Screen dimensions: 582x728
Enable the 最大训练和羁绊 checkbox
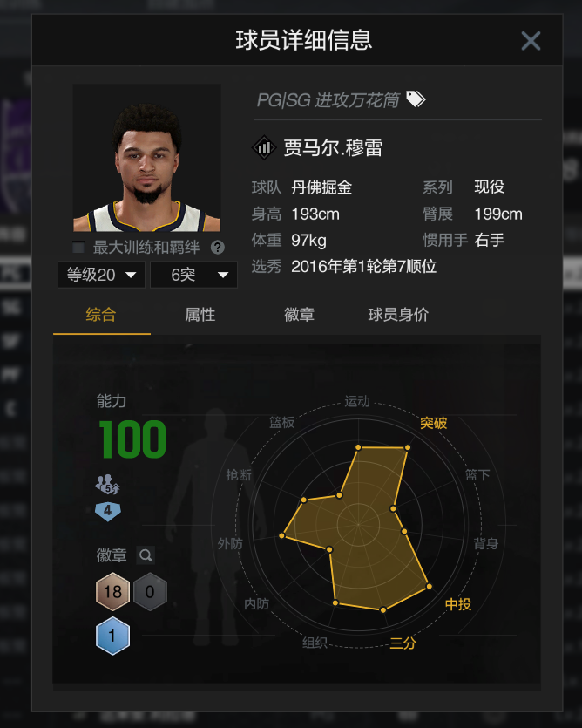point(78,247)
